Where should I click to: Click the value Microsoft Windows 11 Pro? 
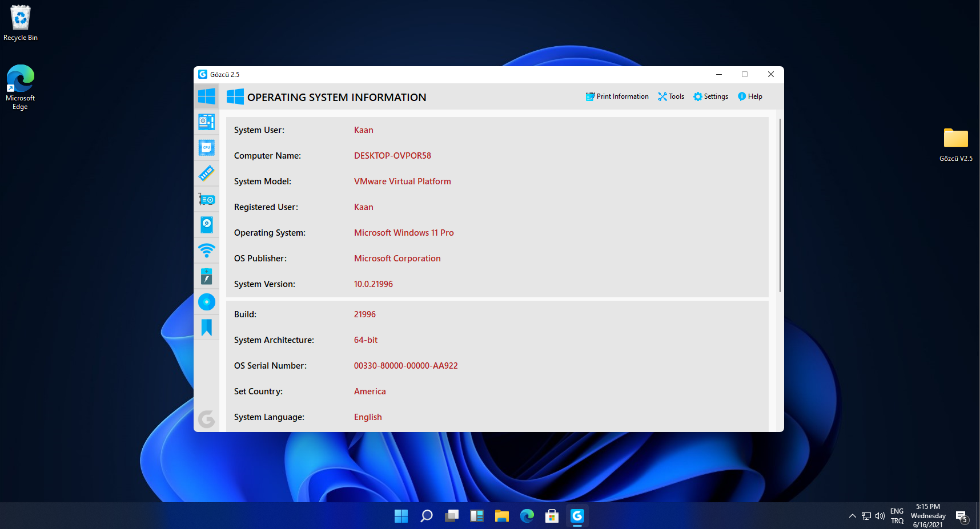click(404, 233)
